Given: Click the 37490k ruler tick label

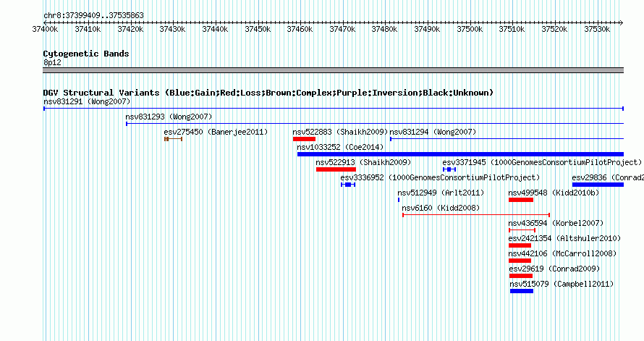Looking at the screenshot, I should click(x=427, y=29).
